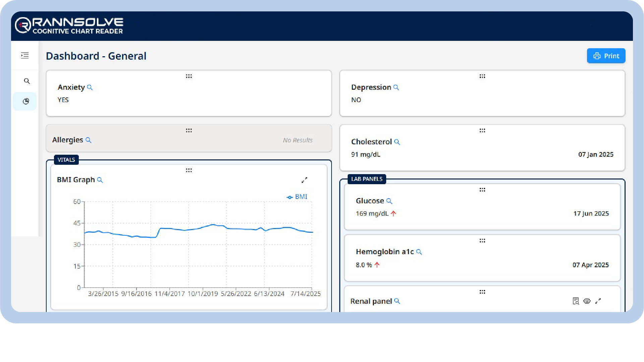Expand the Renal panel card

coord(598,301)
